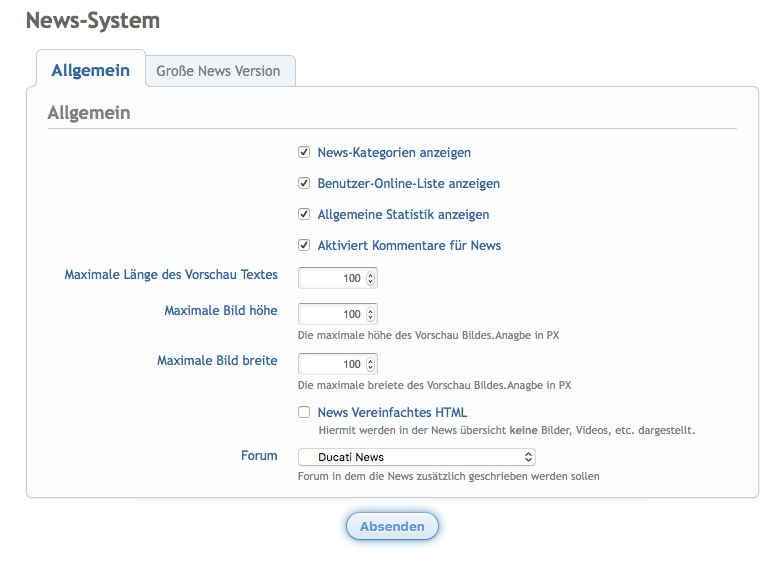Adjust Maximale Bild breite using stepper arrows

pos(371,364)
